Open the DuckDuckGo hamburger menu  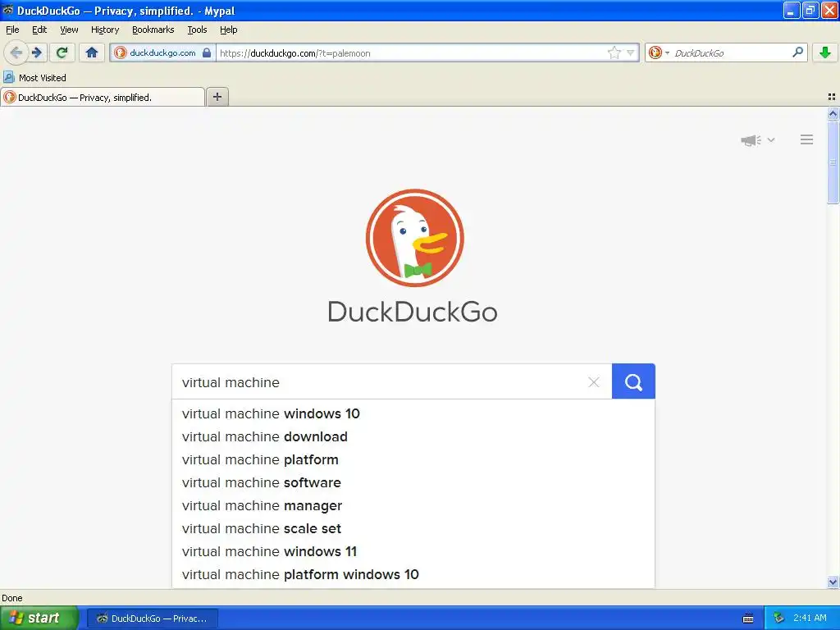tap(807, 139)
